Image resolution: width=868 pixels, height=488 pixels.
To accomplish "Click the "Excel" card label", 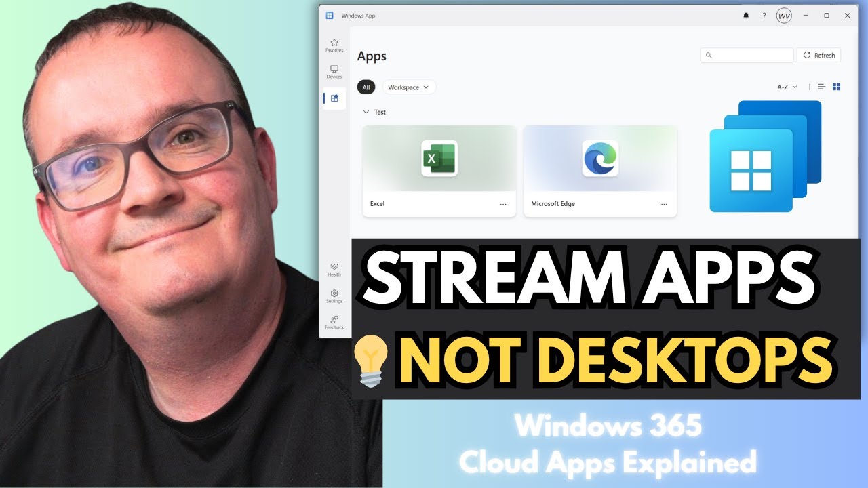I will 377,204.
